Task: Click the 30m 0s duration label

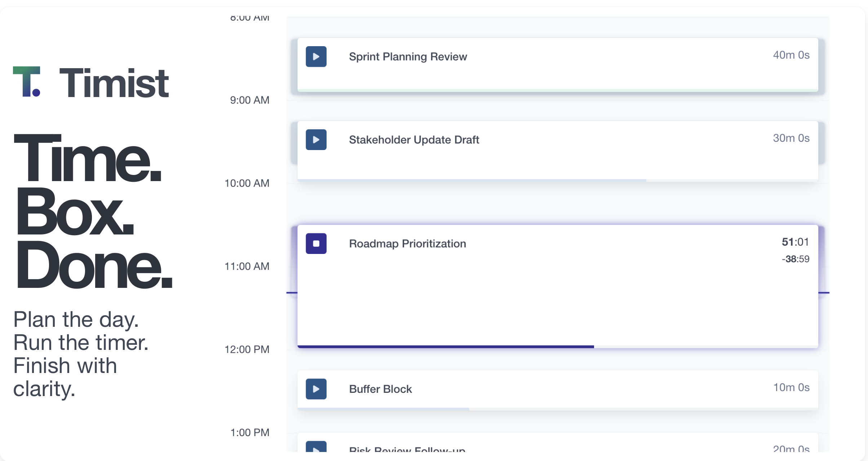Action: [x=791, y=138]
